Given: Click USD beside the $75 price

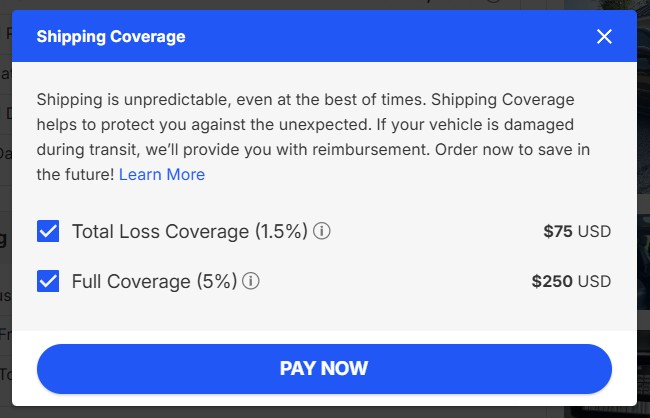Looking at the screenshot, I should coord(594,232).
